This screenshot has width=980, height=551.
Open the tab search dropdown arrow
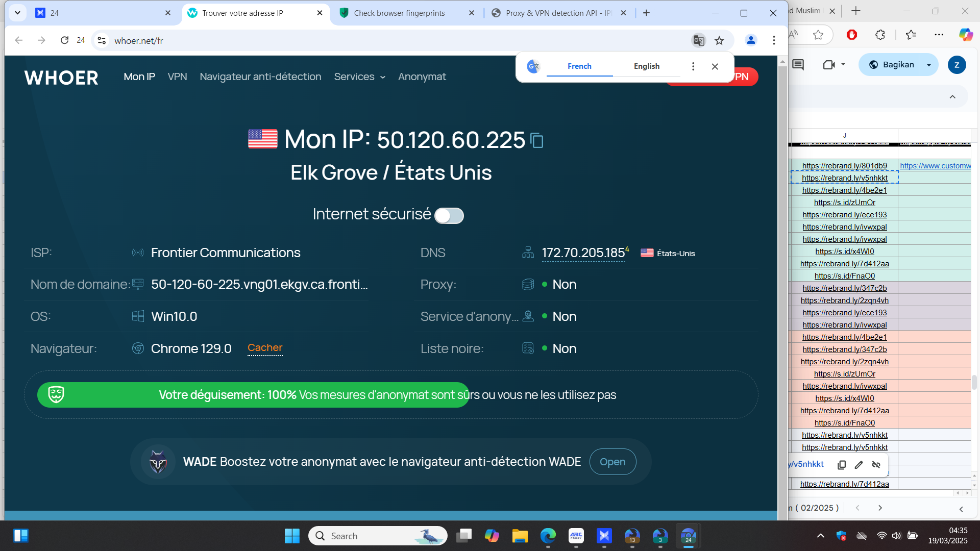17,13
